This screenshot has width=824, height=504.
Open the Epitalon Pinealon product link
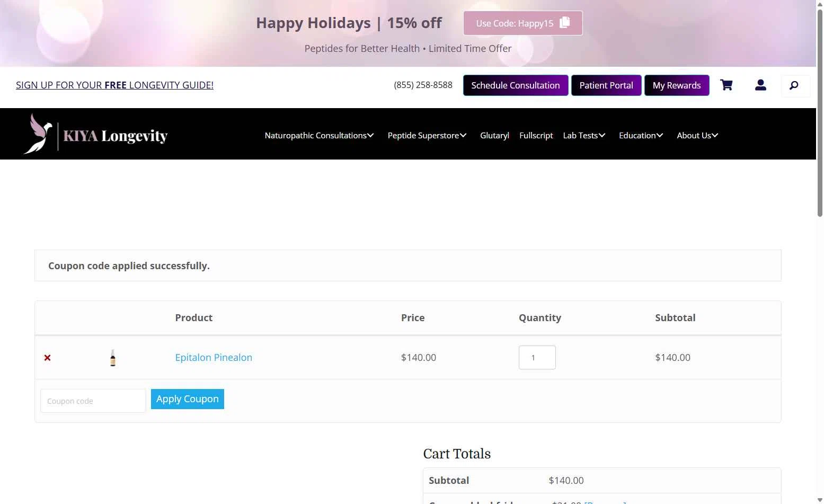tap(214, 357)
